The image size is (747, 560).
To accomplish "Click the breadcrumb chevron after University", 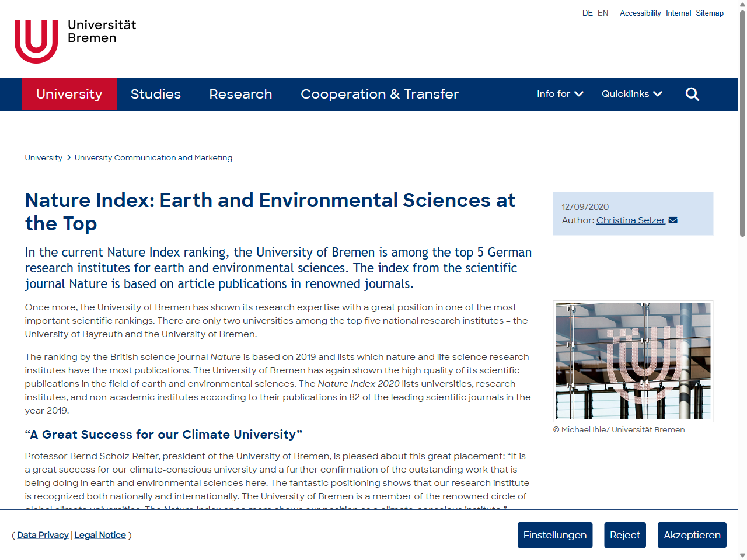I will 68,157.
